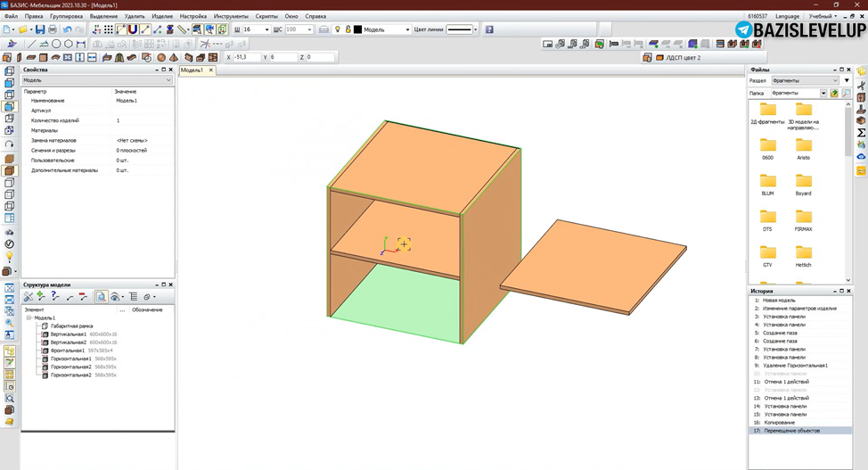The width and height of the screenshot is (868, 470).
Task: Open the Инструменты menu
Action: 231,16
